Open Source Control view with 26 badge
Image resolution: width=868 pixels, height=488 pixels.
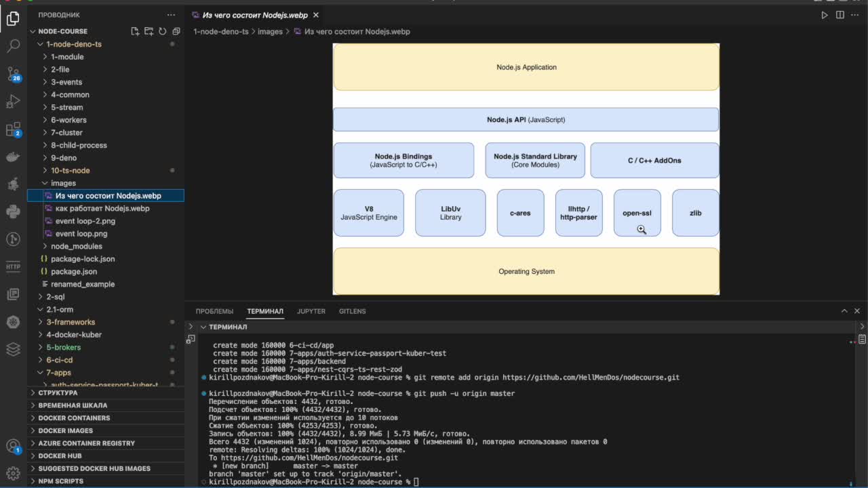[13, 74]
